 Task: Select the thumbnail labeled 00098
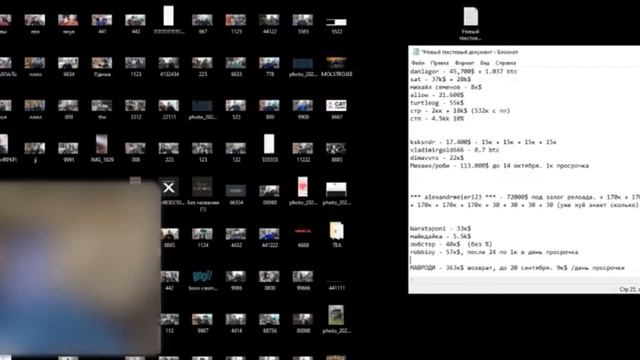pos(303,323)
